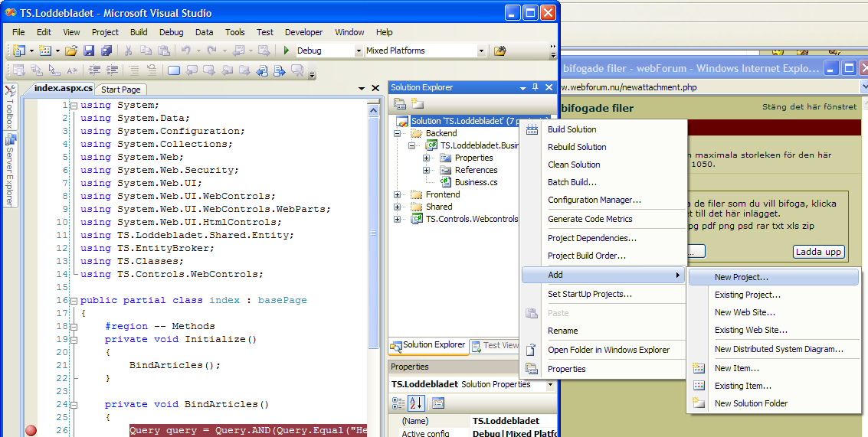Expand the TS.Controls.Webcontrols project node

(397, 219)
